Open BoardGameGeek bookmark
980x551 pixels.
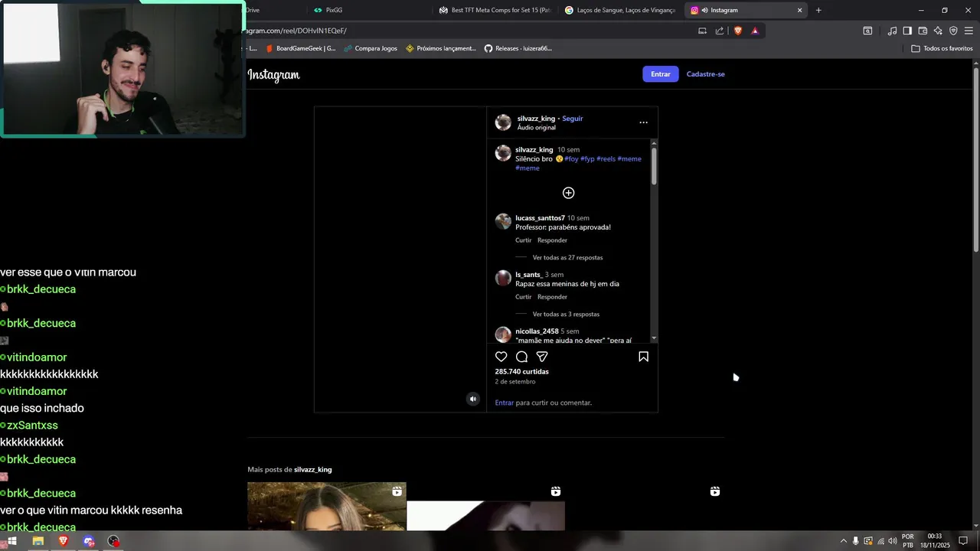coord(300,48)
